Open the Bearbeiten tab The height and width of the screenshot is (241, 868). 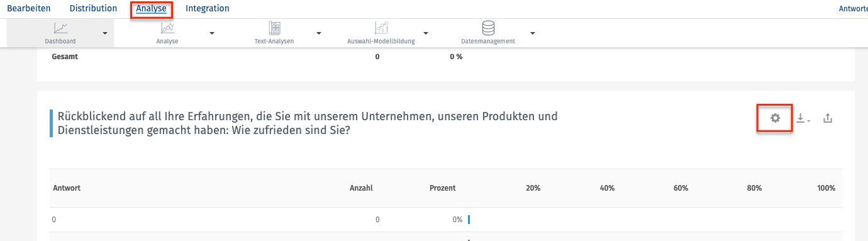(28, 9)
